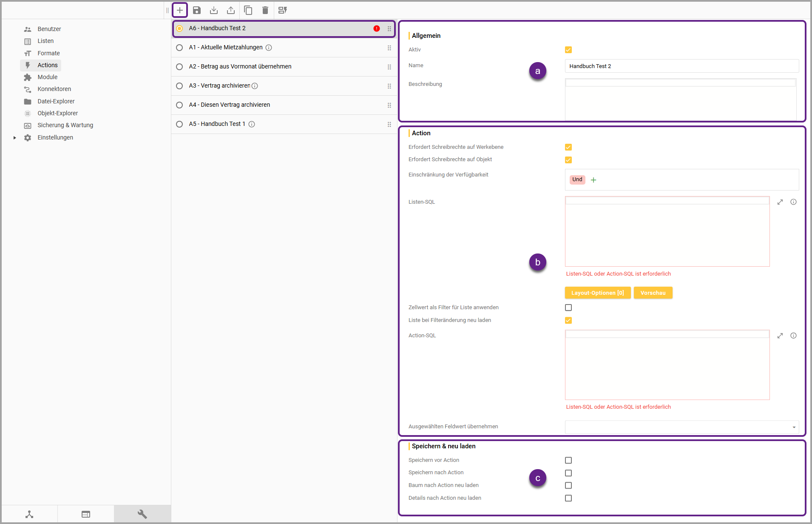Click the plus icon to add a new action
Screen dimensions: 812x524
coord(180,10)
